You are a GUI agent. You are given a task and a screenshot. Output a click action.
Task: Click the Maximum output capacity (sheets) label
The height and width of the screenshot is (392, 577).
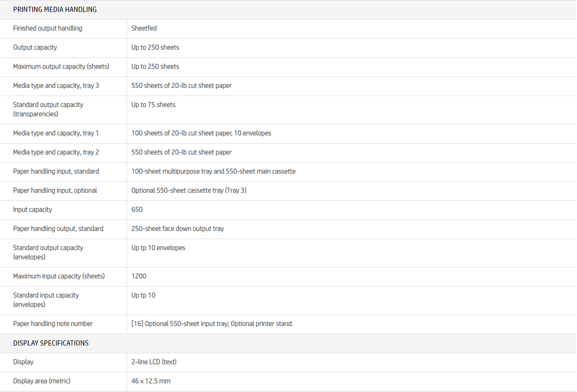pyautogui.click(x=61, y=67)
